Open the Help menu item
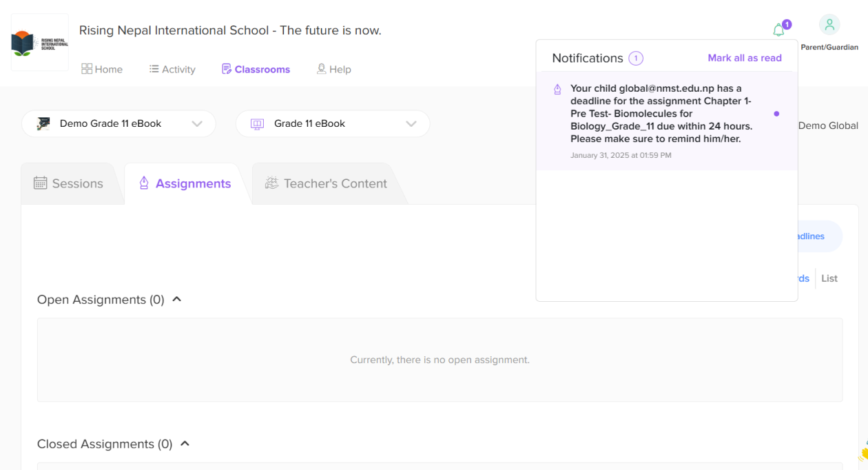Screen dimensions: 868x470 333,69
